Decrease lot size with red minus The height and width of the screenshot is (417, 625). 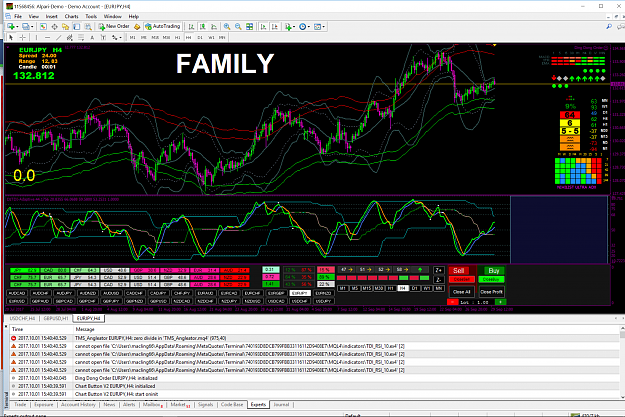pyautogui.click(x=452, y=302)
